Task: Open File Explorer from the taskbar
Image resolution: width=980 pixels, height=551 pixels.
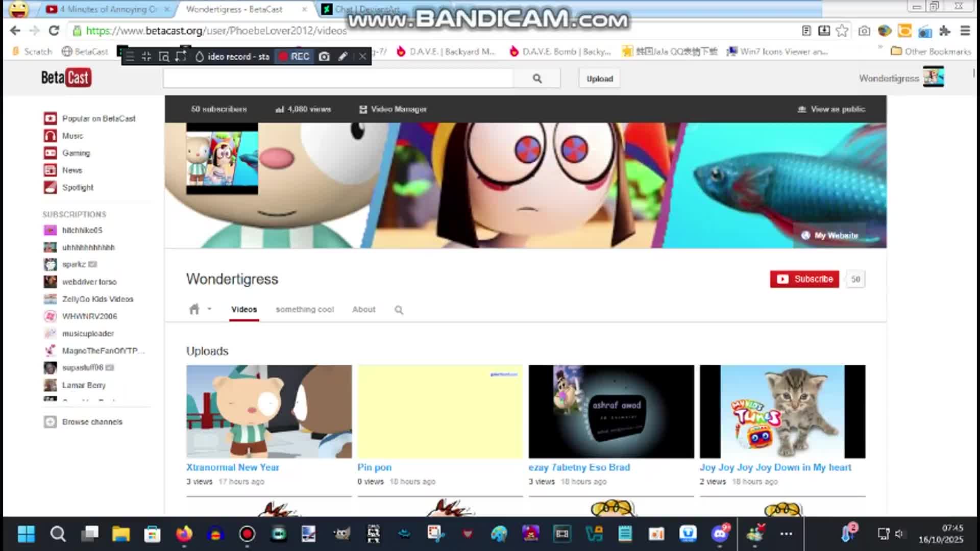Action: (x=121, y=534)
